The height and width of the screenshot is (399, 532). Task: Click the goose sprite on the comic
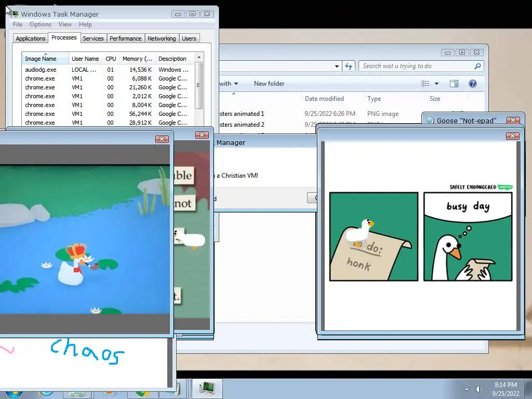(x=360, y=233)
